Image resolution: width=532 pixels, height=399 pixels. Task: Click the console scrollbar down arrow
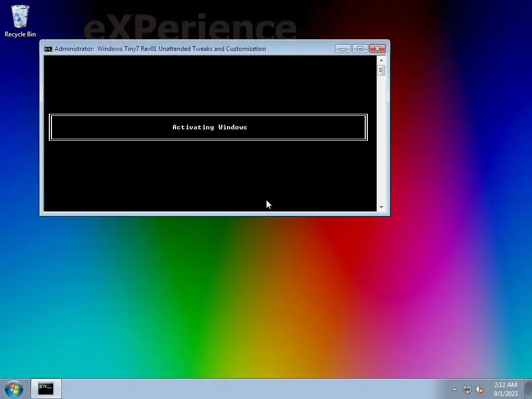[381, 207]
